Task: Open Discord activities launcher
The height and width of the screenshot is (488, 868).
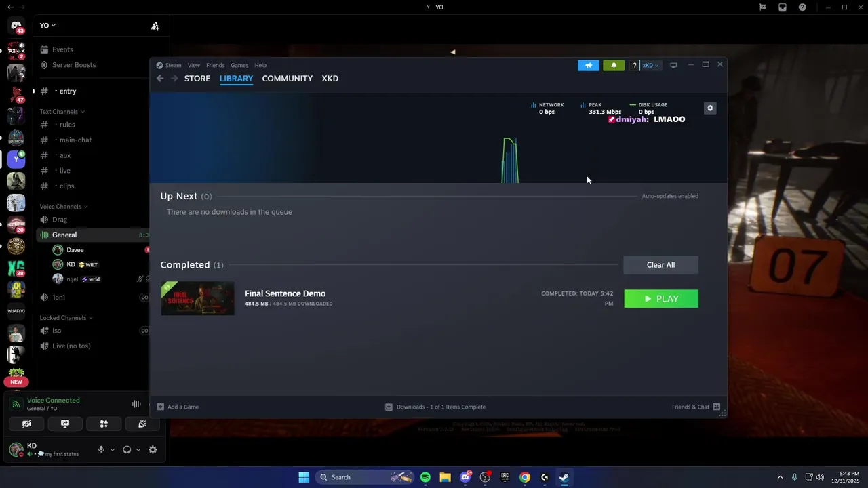Action: pos(104,424)
